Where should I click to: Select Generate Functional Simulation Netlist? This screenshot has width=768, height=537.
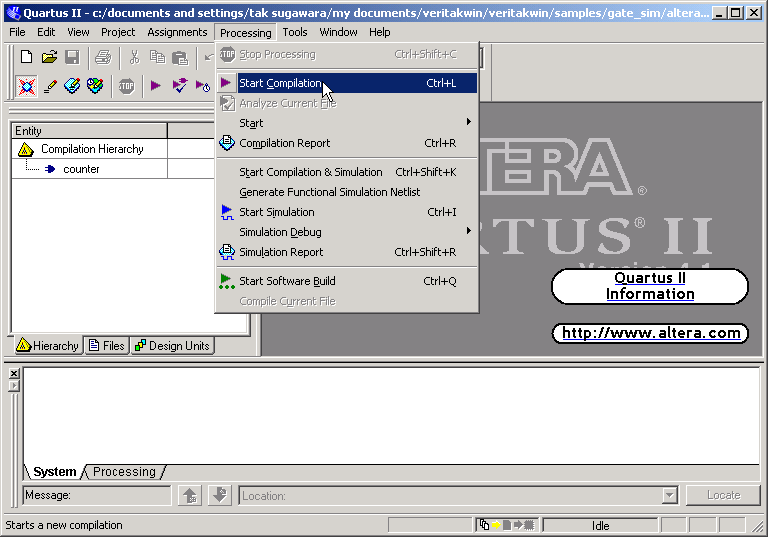(347, 192)
